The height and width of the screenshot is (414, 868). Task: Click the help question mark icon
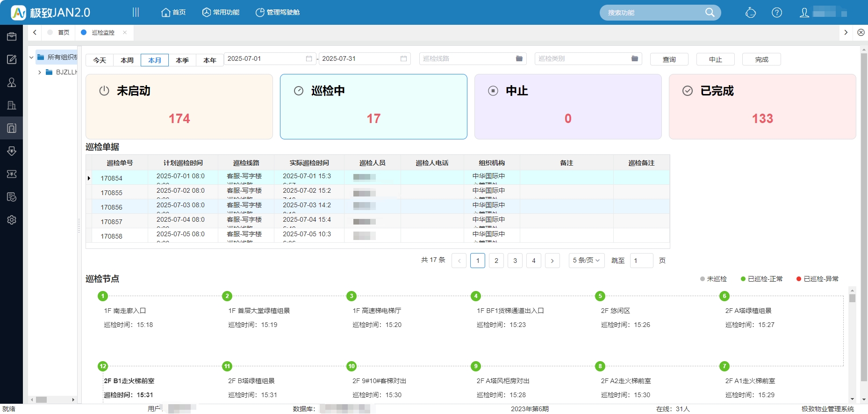tap(777, 13)
